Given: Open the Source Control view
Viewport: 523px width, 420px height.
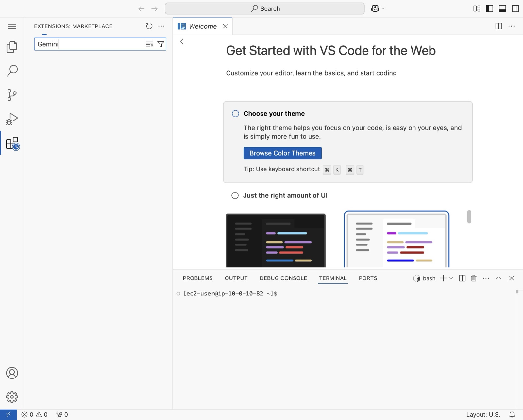Looking at the screenshot, I should (x=12, y=95).
